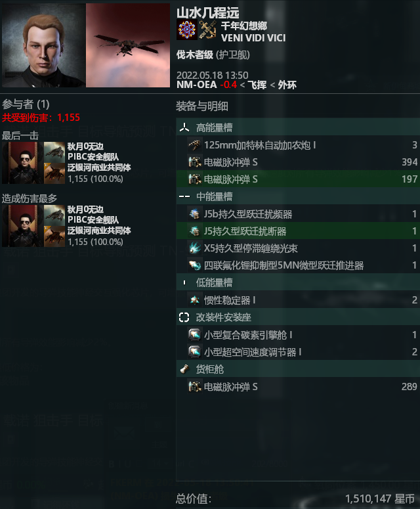Click the X5持久型停滞缠绕光束 module icon
The width and height of the screenshot is (420, 509).
(195, 248)
